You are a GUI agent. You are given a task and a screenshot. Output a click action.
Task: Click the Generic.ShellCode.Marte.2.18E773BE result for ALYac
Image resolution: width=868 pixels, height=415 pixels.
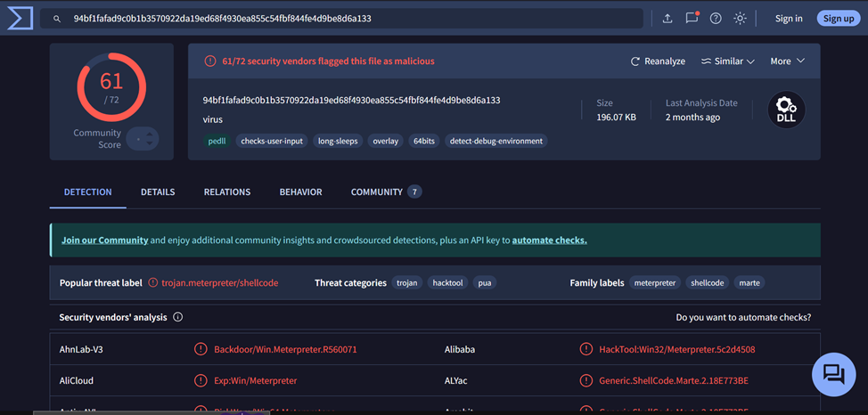(x=674, y=380)
